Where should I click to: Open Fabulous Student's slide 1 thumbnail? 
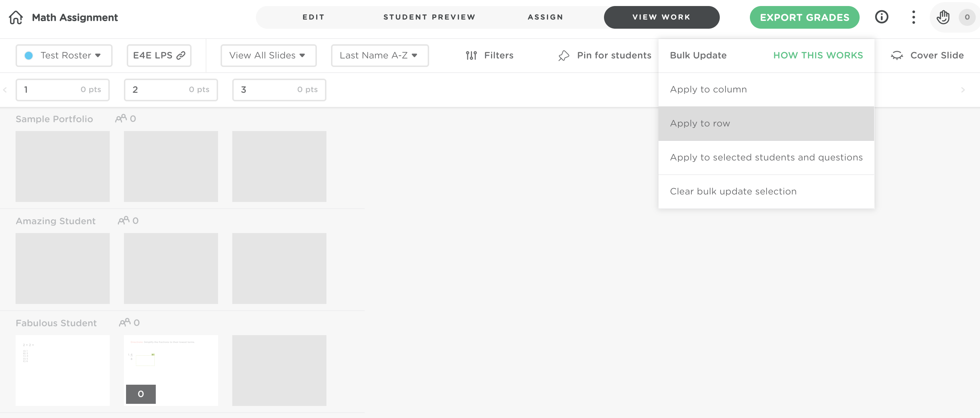pyautogui.click(x=62, y=370)
